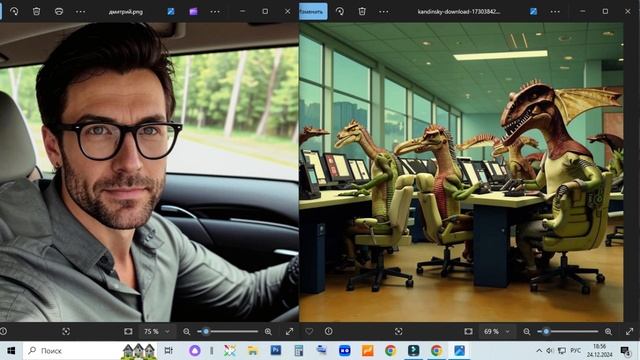Rotate the дмитрий.png image
640x360 pixels.
[x=14, y=11]
